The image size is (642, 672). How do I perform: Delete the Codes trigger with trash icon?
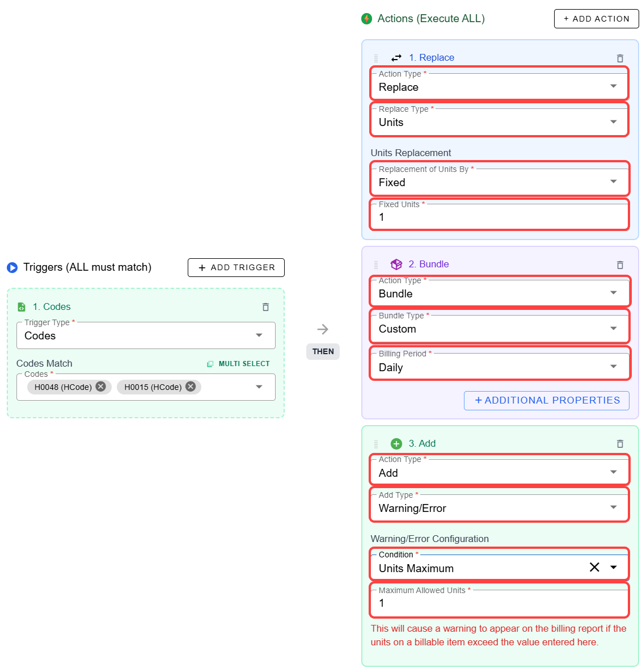point(265,307)
